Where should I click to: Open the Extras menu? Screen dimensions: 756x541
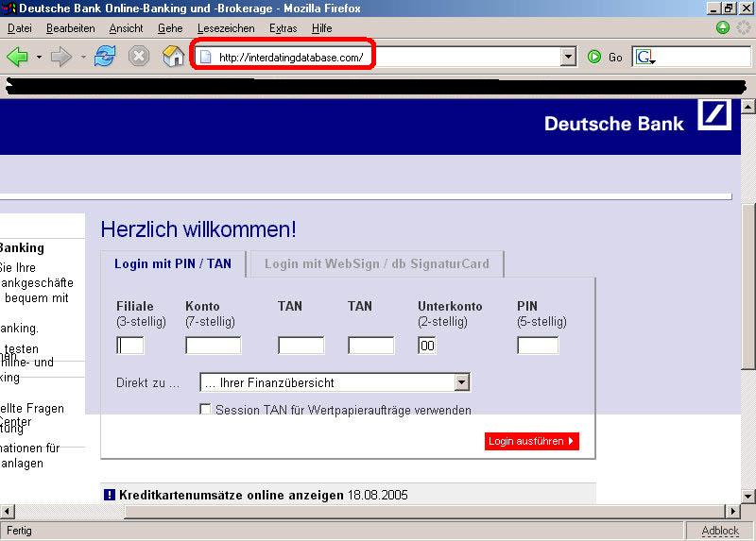click(283, 28)
